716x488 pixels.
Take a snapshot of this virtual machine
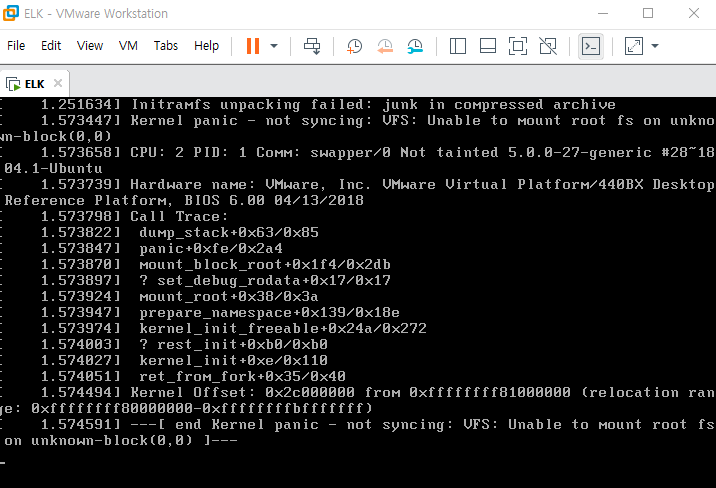tap(354, 46)
